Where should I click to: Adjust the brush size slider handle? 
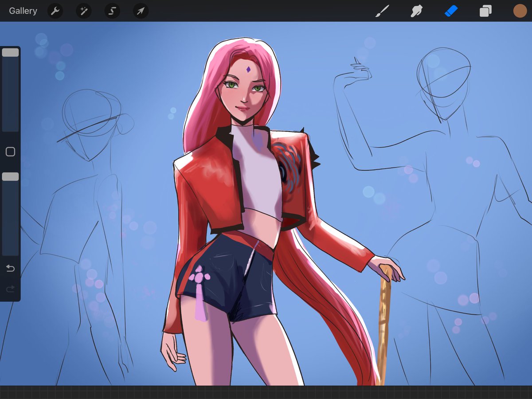tap(10, 52)
